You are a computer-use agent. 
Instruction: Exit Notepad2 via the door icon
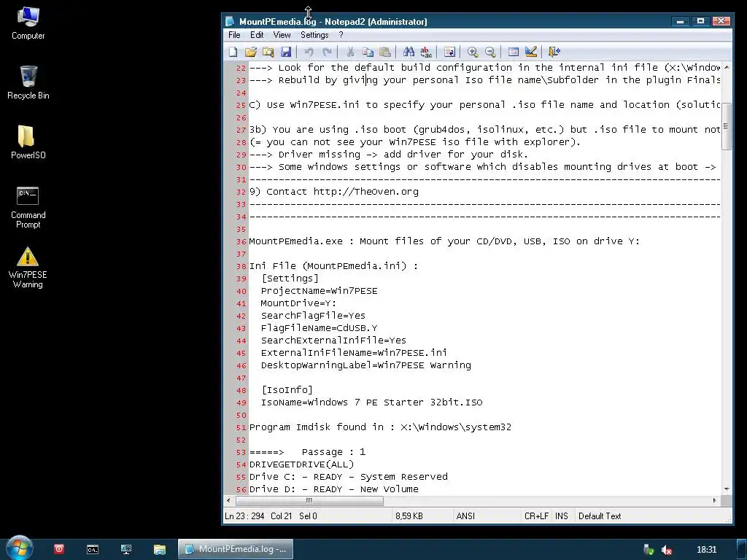(554, 52)
